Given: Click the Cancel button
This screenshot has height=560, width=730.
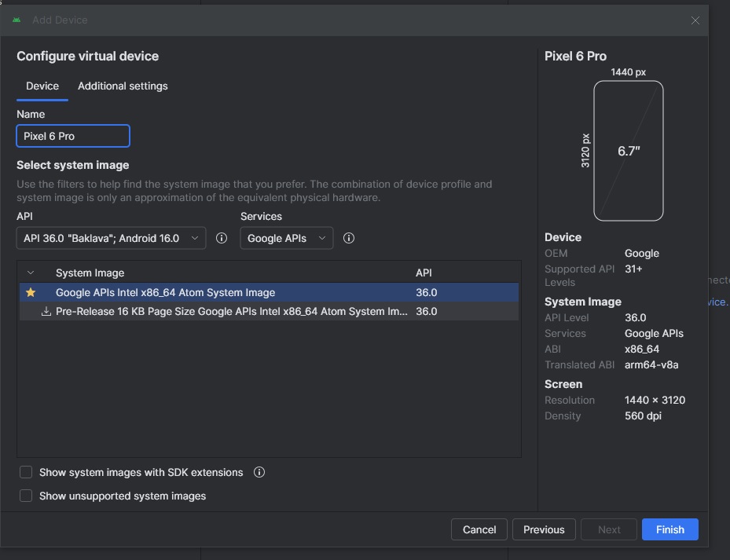Looking at the screenshot, I should (479, 529).
